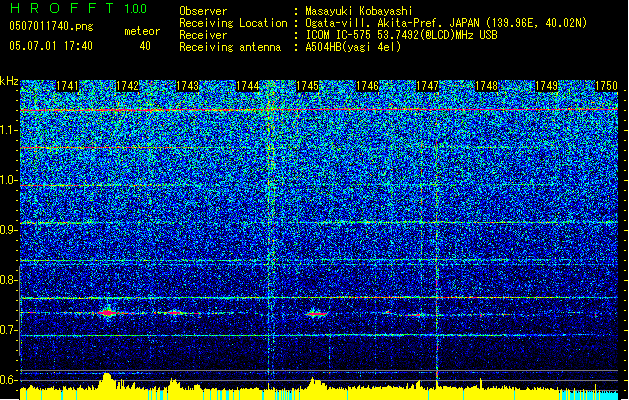Click the 0.7 frequency axis label

point(9,330)
